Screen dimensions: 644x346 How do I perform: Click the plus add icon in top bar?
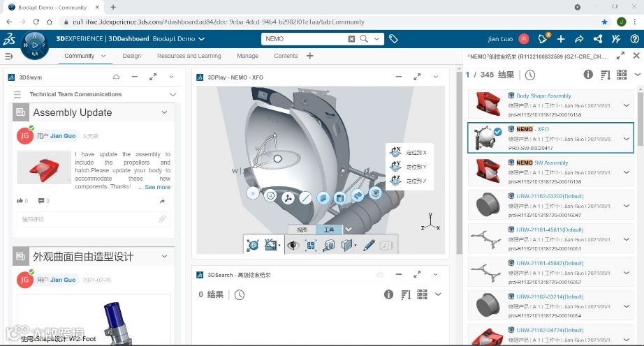click(x=561, y=39)
